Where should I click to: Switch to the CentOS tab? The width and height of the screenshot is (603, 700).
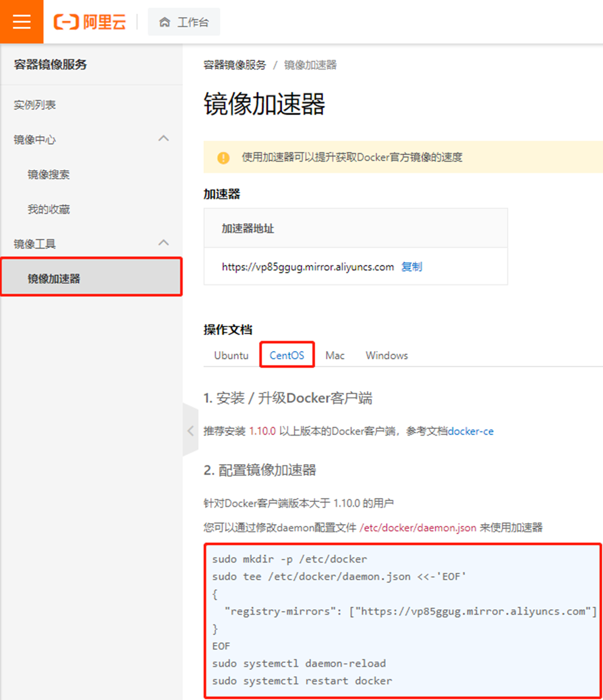[287, 356]
